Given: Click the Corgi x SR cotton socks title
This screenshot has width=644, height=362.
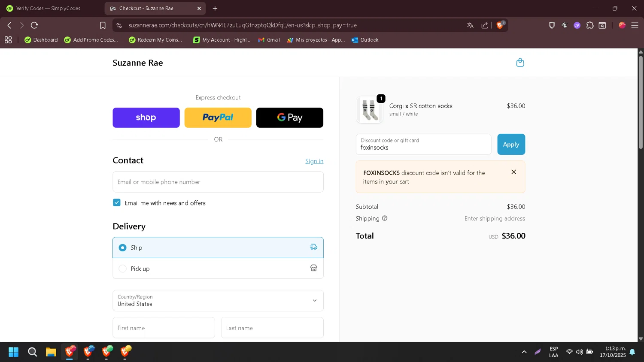Looking at the screenshot, I should (421, 106).
